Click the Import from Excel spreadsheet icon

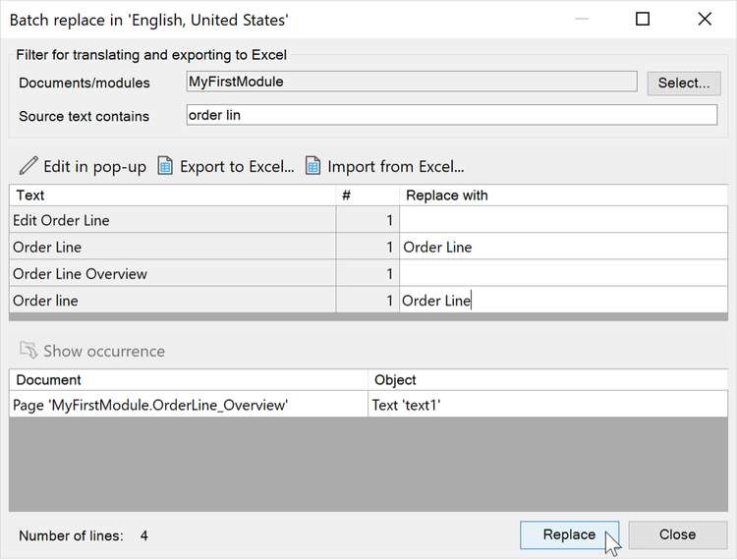[x=312, y=166]
